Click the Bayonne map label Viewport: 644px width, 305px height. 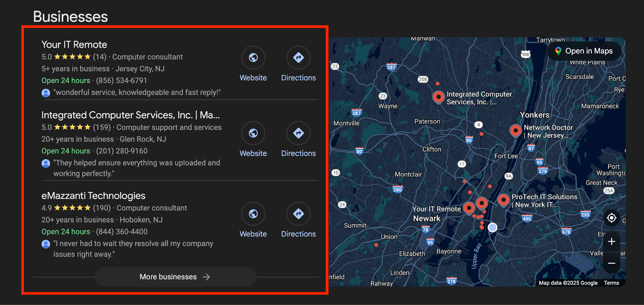click(x=449, y=252)
